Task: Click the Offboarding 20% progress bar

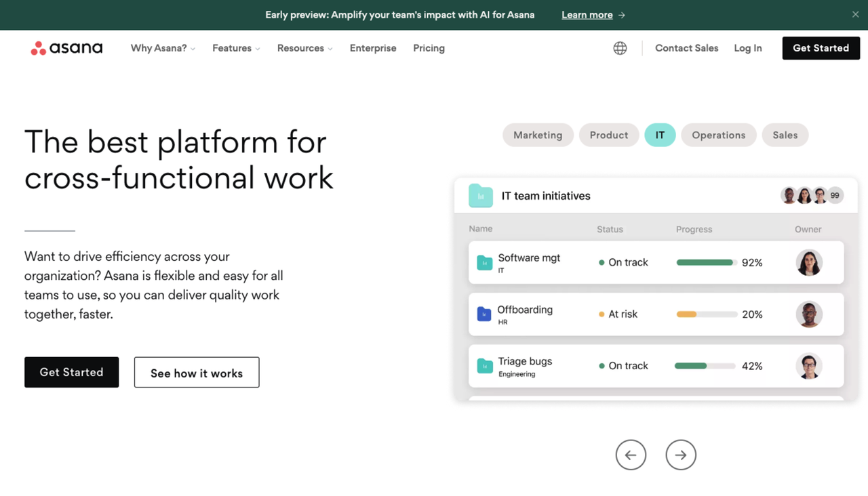Action: click(706, 314)
